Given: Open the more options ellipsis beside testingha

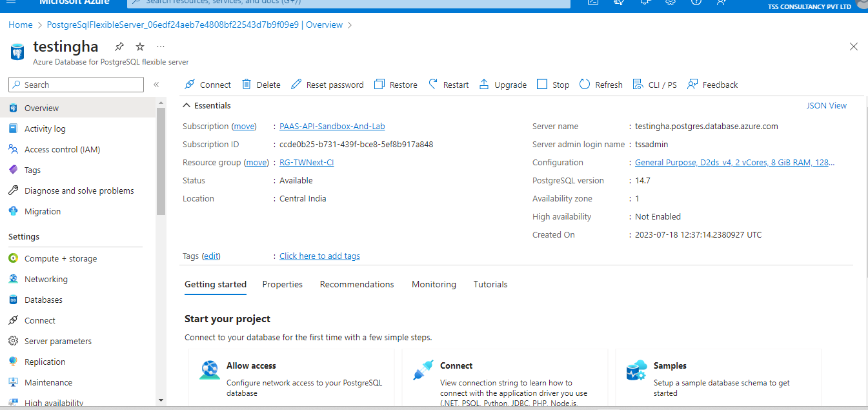Looking at the screenshot, I should pos(161,46).
